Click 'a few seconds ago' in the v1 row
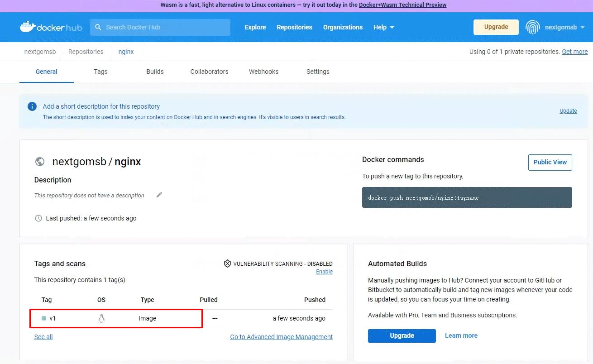Image resolution: width=593 pixels, height=364 pixels. point(299,318)
